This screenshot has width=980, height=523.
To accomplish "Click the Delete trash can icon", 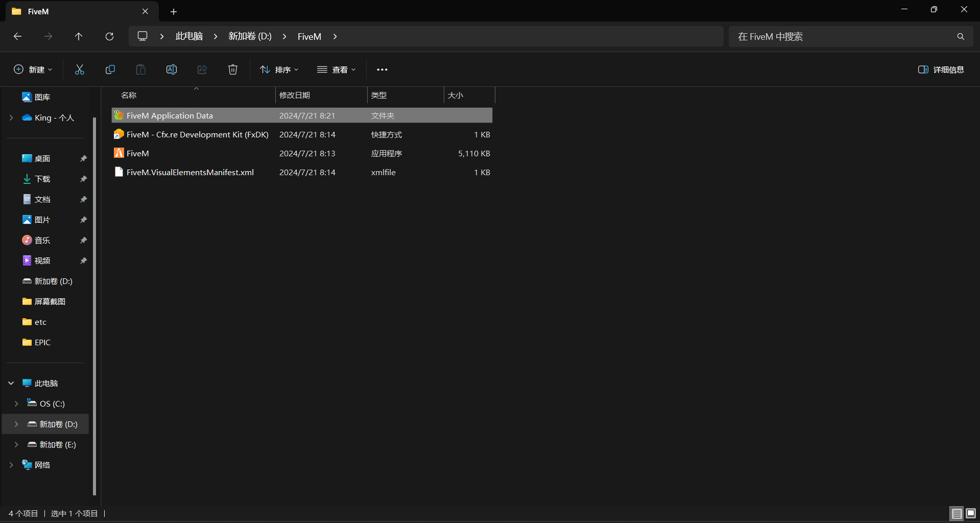I will pyautogui.click(x=233, y=69).
